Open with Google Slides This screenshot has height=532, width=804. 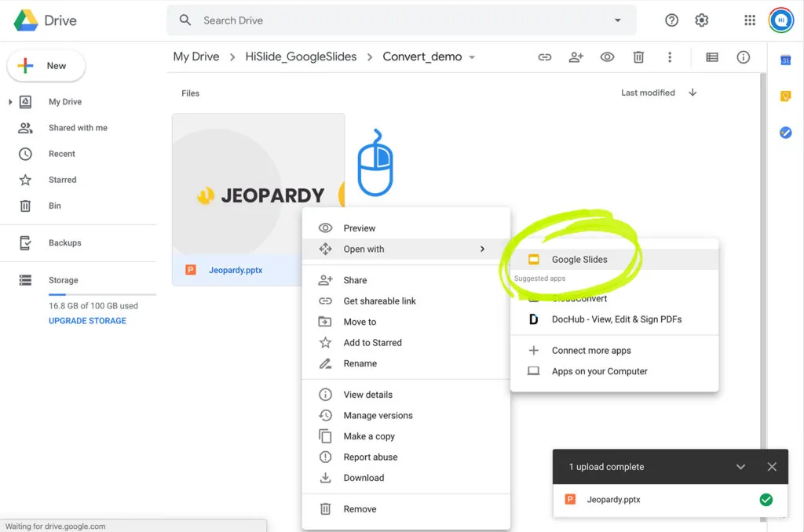click(x=614, y=260)
